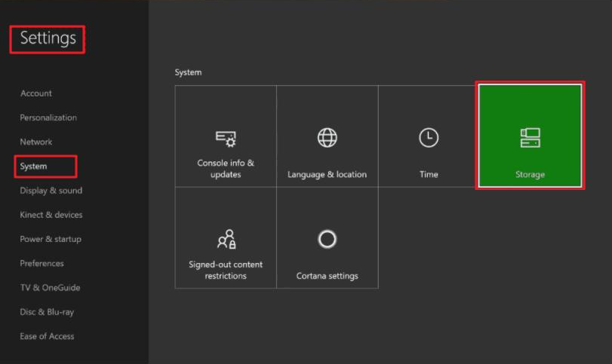Select Signed-out content restrictions people icon

click(226, 240)
